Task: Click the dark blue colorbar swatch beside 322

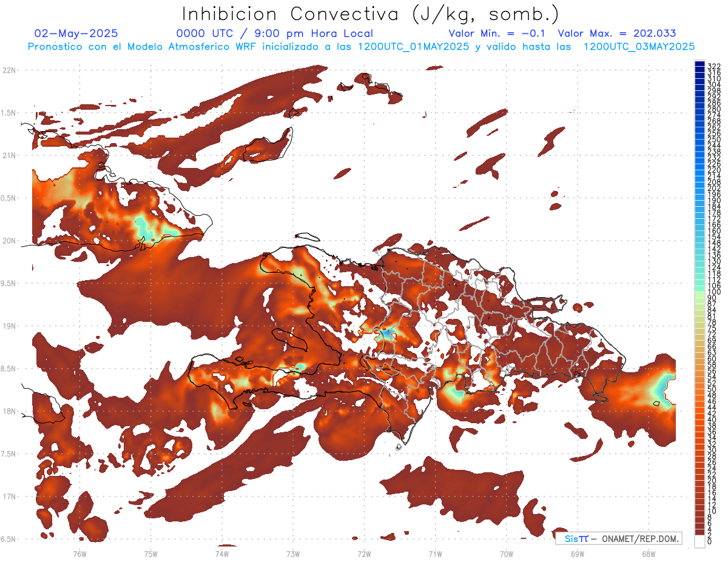Action: click(699, 64)
